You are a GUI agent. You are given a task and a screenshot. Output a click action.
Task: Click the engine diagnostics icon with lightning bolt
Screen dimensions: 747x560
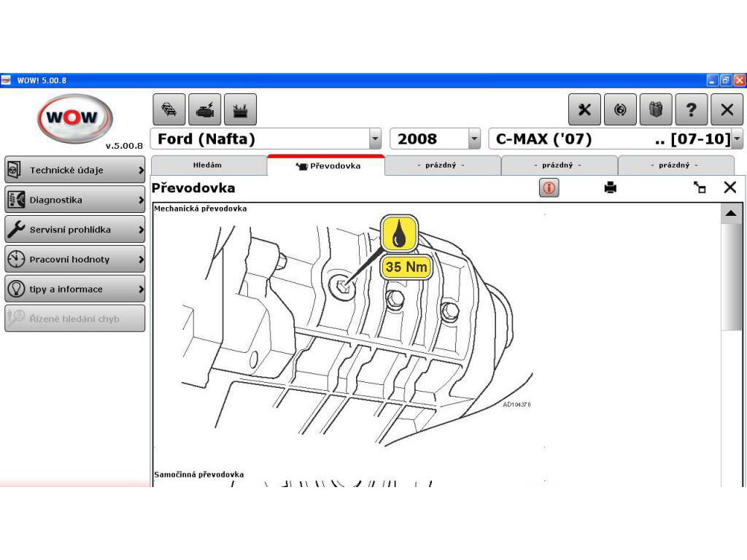205,109
